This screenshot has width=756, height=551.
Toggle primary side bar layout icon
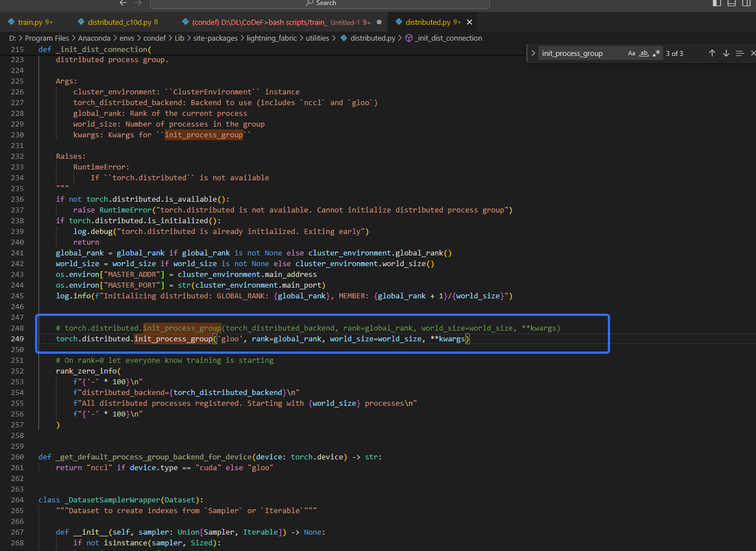(x=717, y=3)
